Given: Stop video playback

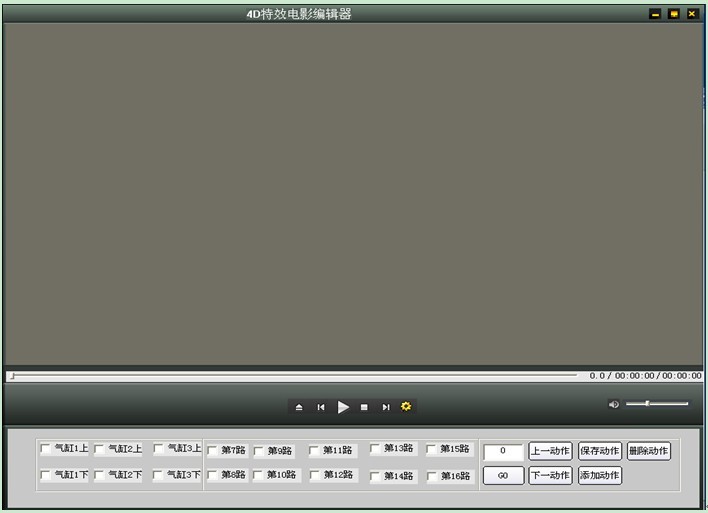Looking at the screenshot, I should 364,407.
